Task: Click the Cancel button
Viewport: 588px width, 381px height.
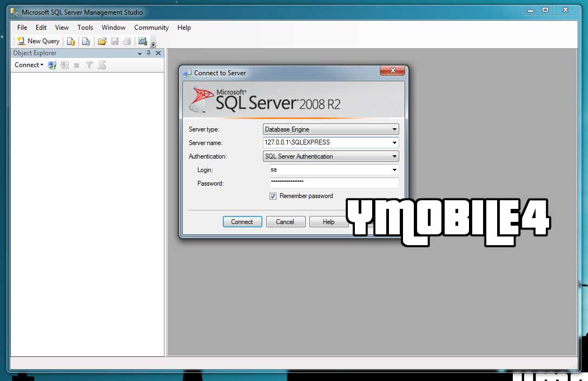Action: [286, 222]
